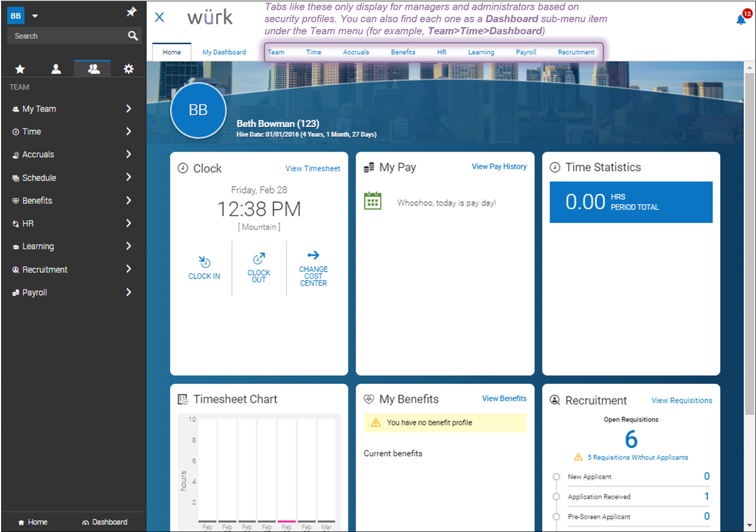
Task: Switch to the Accruals tab
Action: coord(356,52)
